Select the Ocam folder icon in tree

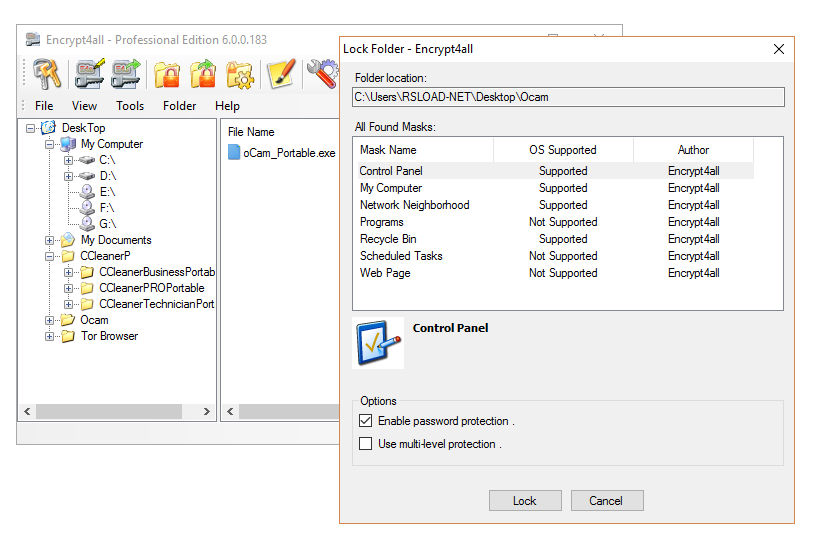(x=68, y=320)
